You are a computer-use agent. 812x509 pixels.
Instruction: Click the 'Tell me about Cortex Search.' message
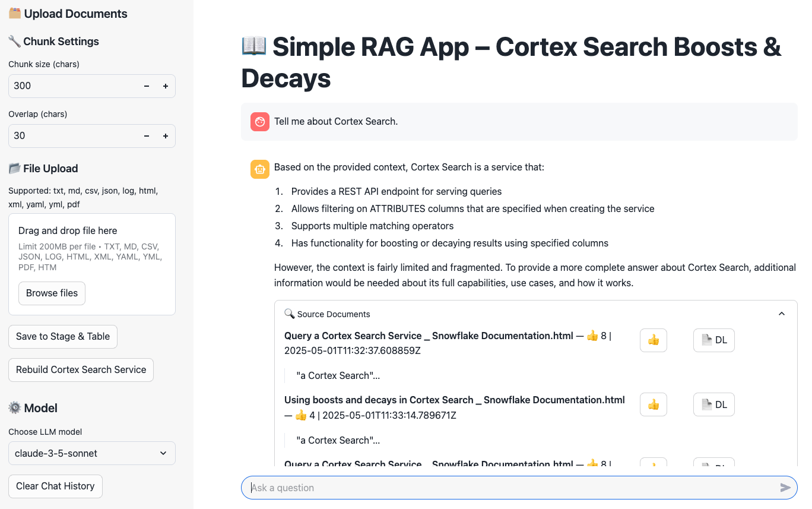pyautogui.click(x=336, y=122)
